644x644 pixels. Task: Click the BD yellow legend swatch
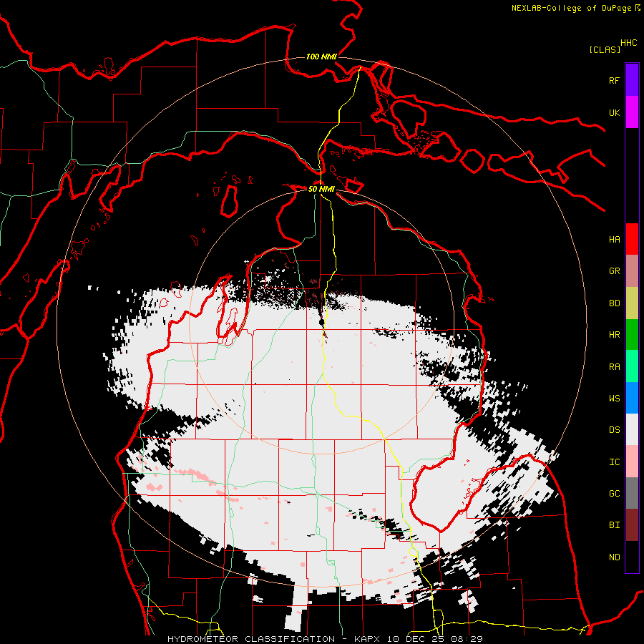tap(632, 303)
